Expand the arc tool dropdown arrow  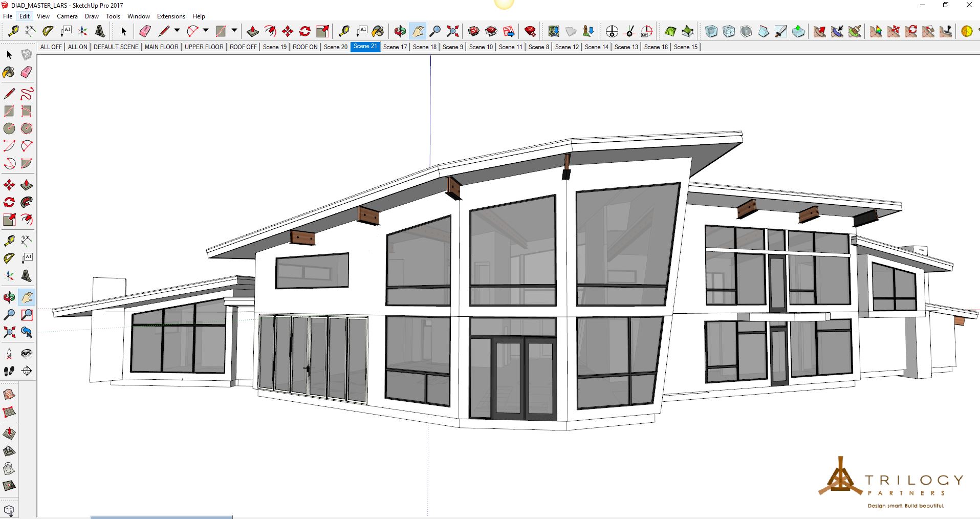coord(206,31)
